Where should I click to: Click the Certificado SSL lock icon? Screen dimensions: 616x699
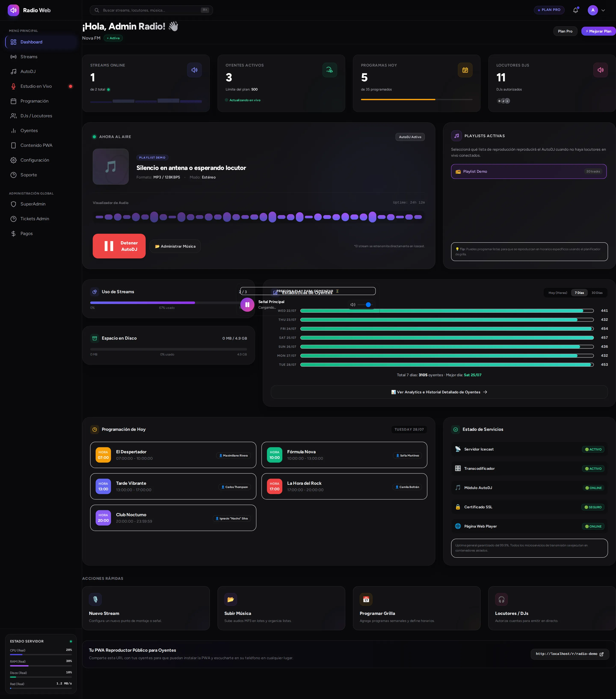[x=458, y=507]
